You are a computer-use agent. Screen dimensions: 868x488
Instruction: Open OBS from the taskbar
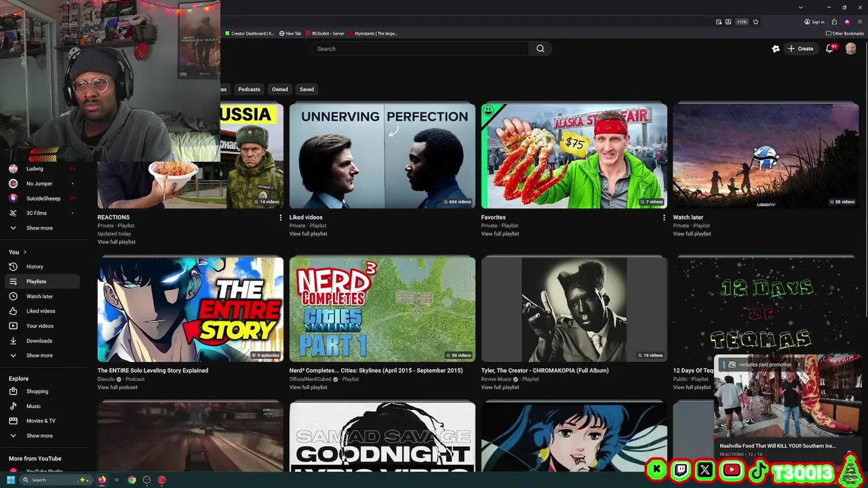[146, 480]
